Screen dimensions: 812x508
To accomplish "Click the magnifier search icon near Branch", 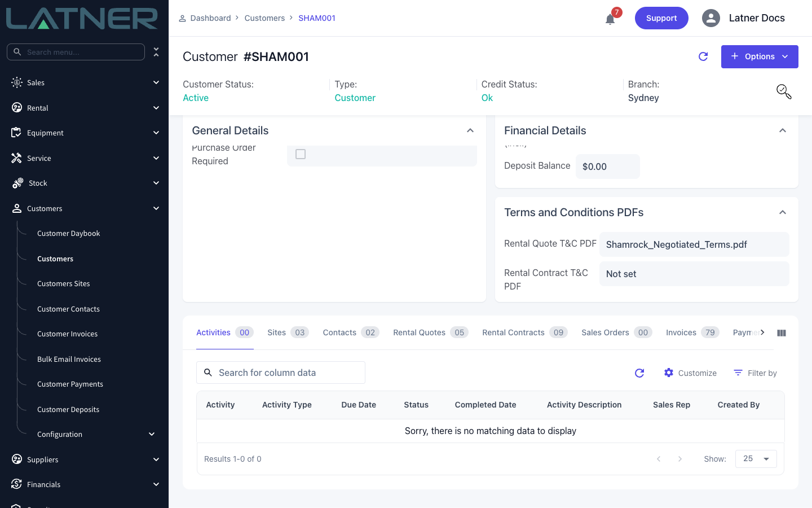I will [784, 91].
